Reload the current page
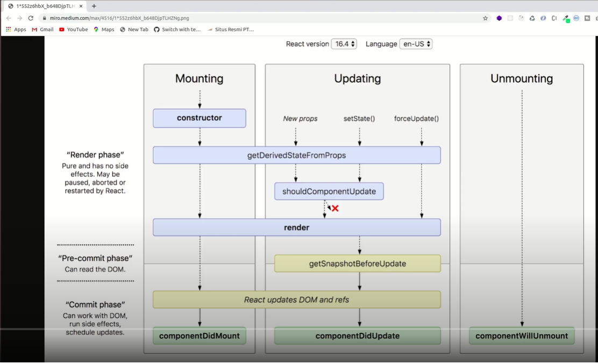 tap(32, 18)
